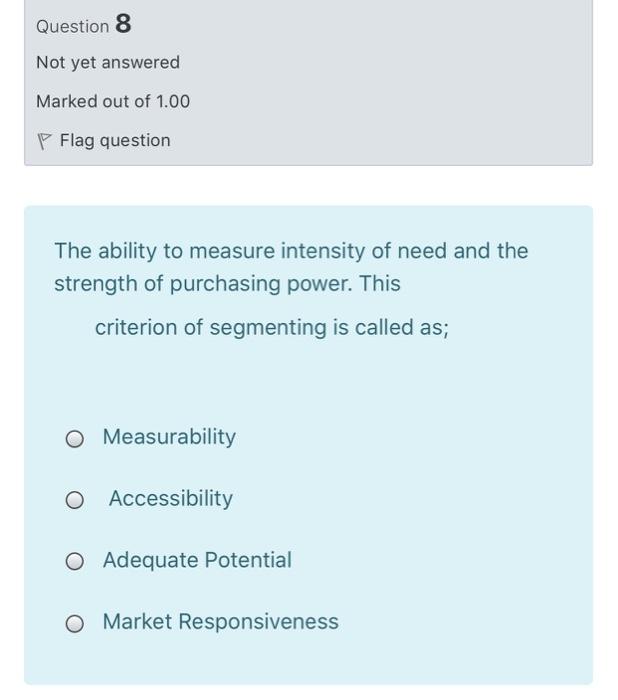This screenshot has width=618, height=700.
Task: Click the flag icon beside Flag question
Action: pos(44,142)
